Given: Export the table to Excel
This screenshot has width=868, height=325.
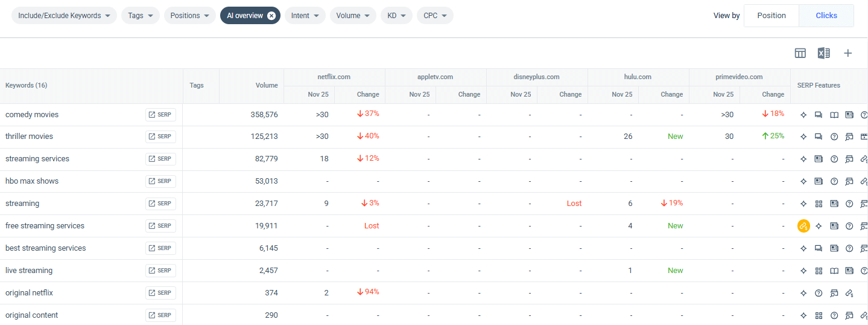Looking at the screenshot, I should [823, 53].
